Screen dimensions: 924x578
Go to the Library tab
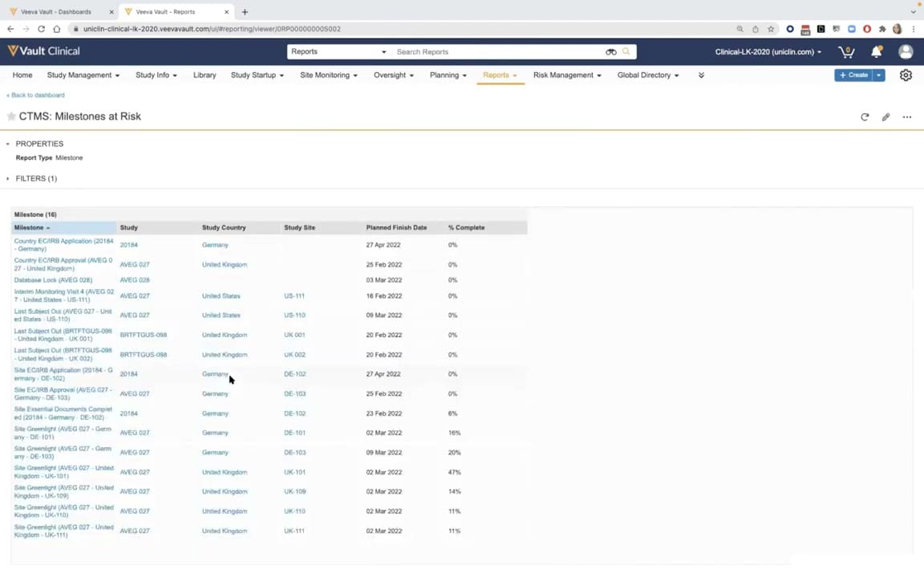pyautogui.click(x=205, y=75)
